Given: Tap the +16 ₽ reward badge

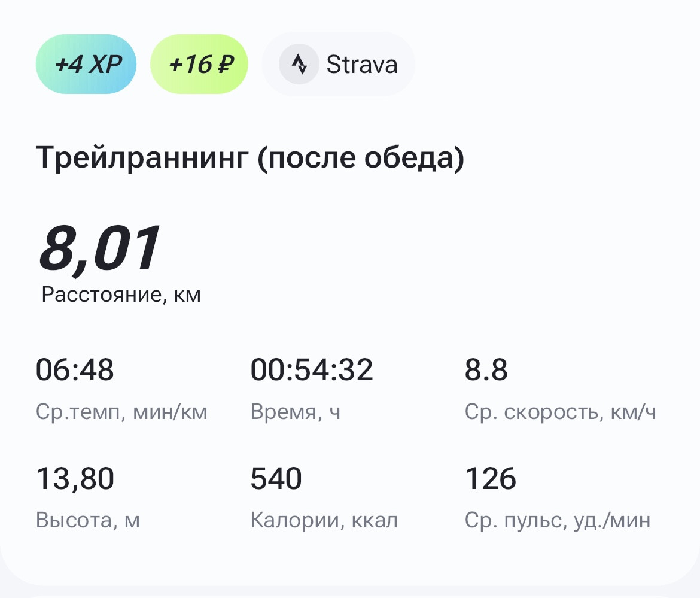Looking at the screenshot, I should [199, 64].
